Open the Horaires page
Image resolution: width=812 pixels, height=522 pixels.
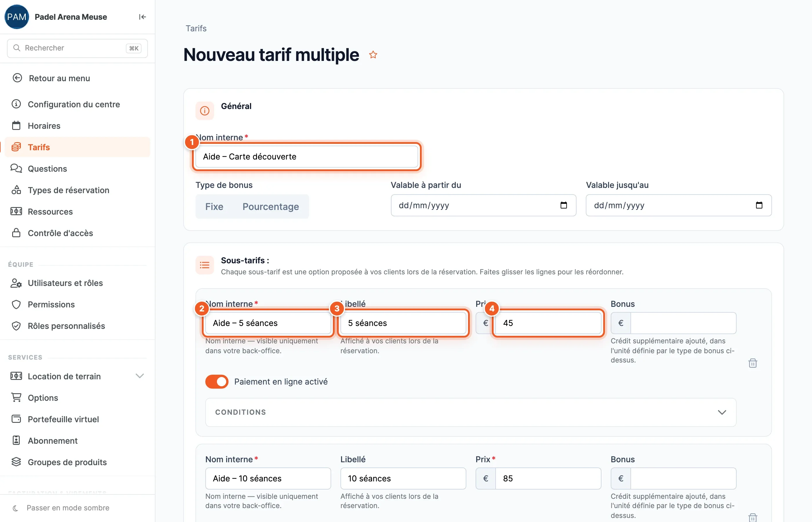coord(77,126)
